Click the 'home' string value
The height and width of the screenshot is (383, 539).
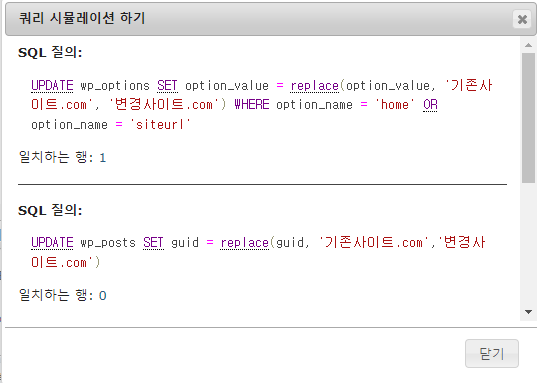395,105
